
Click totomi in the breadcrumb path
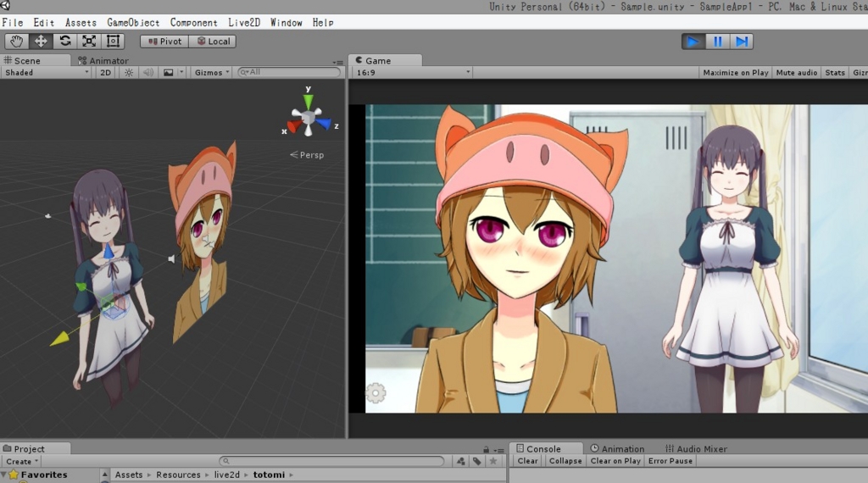click(x=269, y=475)
